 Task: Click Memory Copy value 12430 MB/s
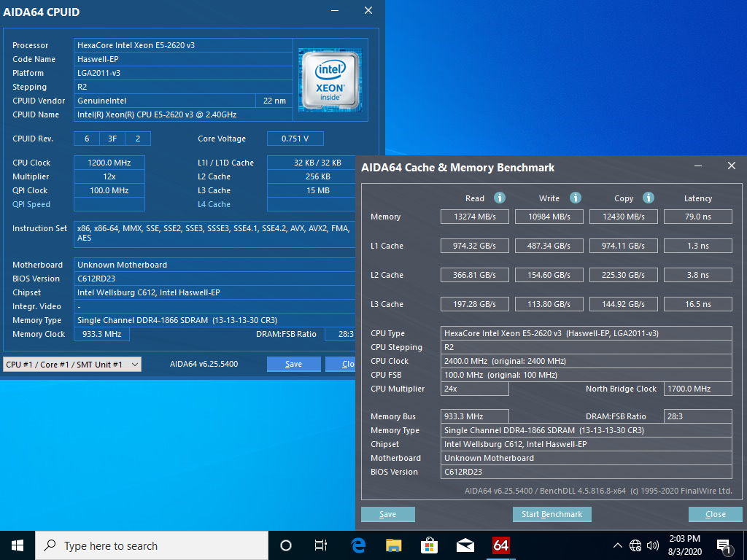coord(623,217)
